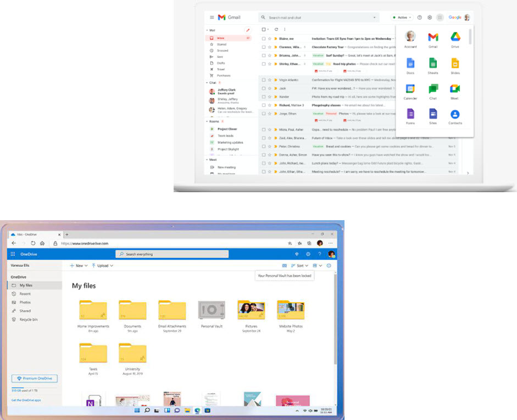Open Contacts in the Google apps grid
This screenshot has height=420, width=517.
click(x=455, y=116)
